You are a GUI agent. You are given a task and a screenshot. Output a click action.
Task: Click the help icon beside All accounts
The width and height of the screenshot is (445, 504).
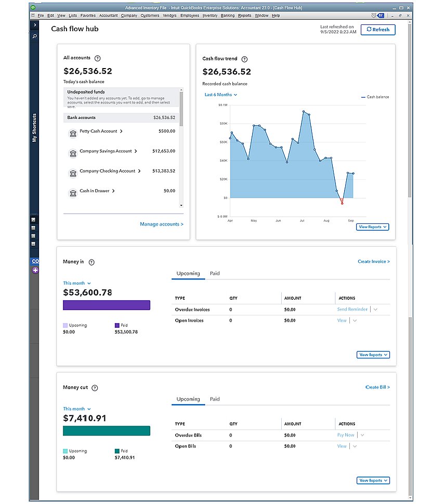tap(98, 58)
